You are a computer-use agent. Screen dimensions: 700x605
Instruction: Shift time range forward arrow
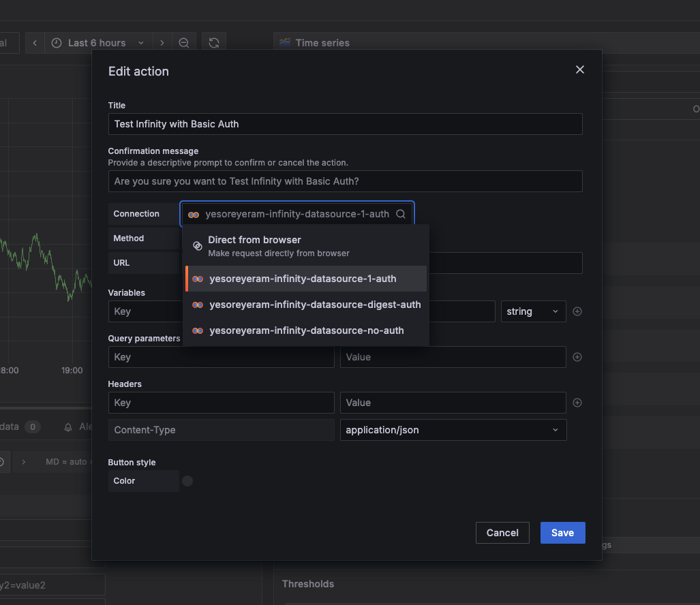(162, 43)
